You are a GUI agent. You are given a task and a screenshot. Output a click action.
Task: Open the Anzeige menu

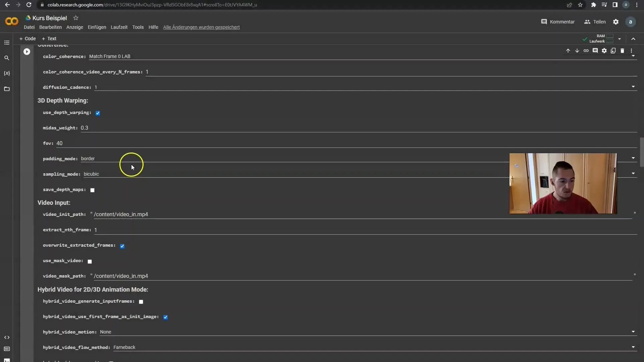pos(74,27)
